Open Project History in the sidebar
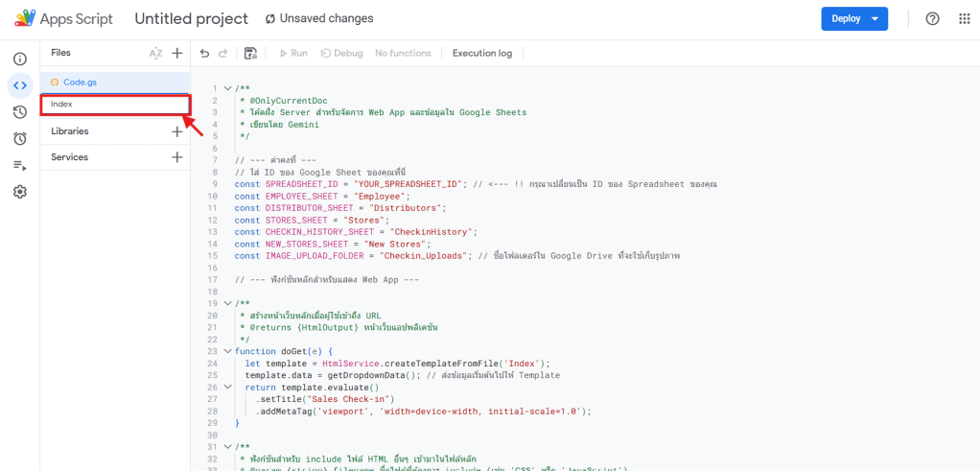Image resolution: width=980 pixels, height=471 pixels. point(19,112)
